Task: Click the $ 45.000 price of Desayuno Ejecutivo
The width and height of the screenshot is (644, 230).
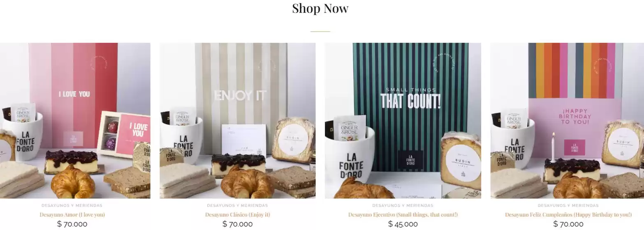Action: pos(403,224)
